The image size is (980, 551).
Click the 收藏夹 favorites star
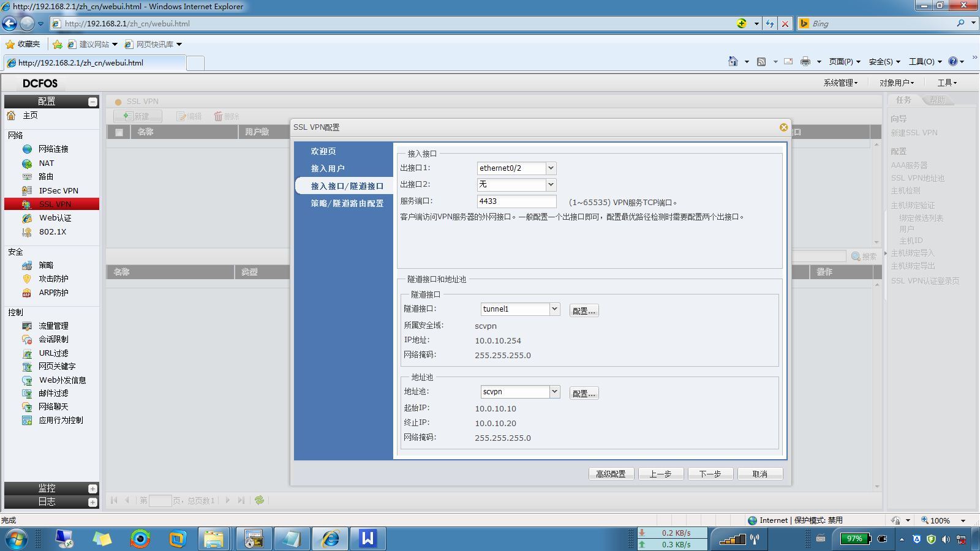click(10, 44)
